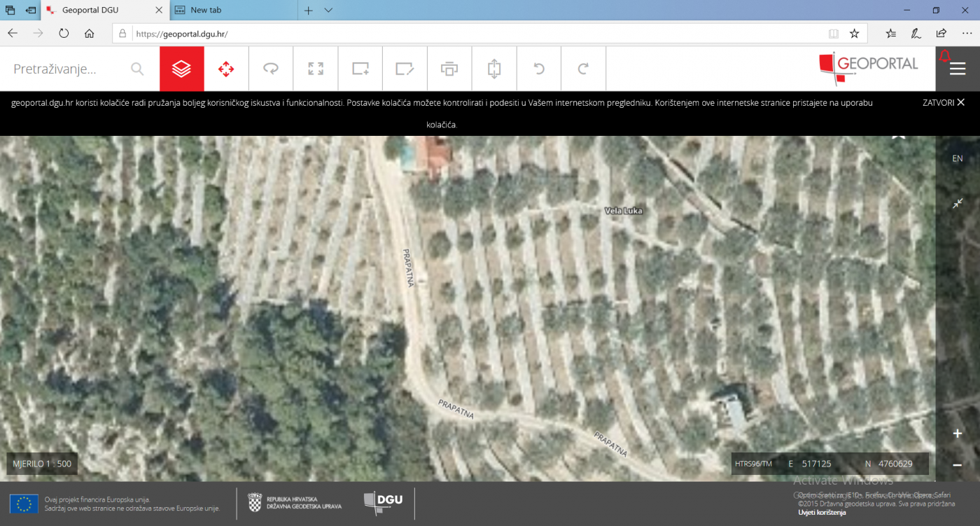Click the Geoportal logo
The image size is (980, 526).
[x=868, y=69]
